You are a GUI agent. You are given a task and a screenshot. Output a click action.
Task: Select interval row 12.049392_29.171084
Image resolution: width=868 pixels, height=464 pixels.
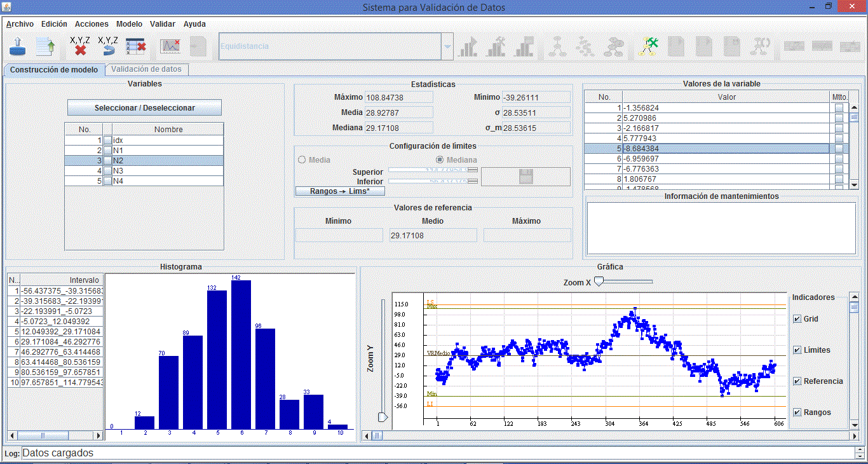pyautogui.click(x=55, y=332)
